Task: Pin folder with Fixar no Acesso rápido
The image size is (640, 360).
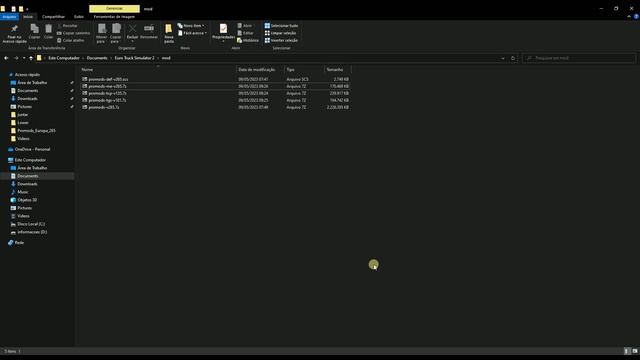Action: pos(14,33)
